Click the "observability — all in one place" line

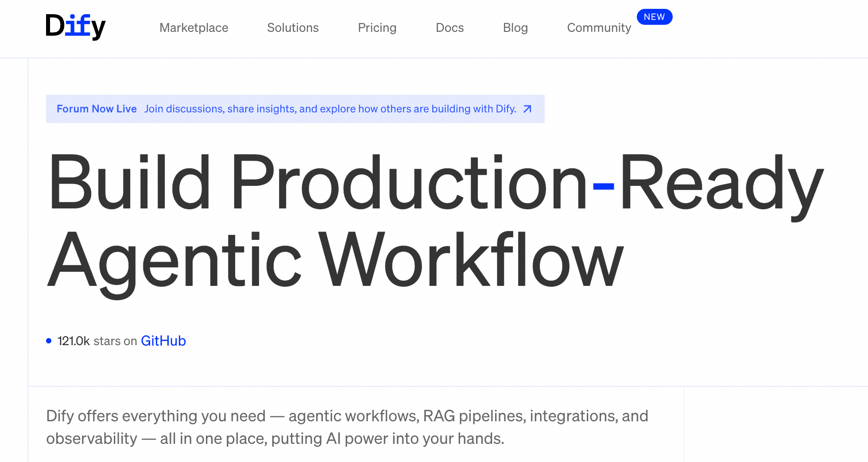click(x=275, y=439)
